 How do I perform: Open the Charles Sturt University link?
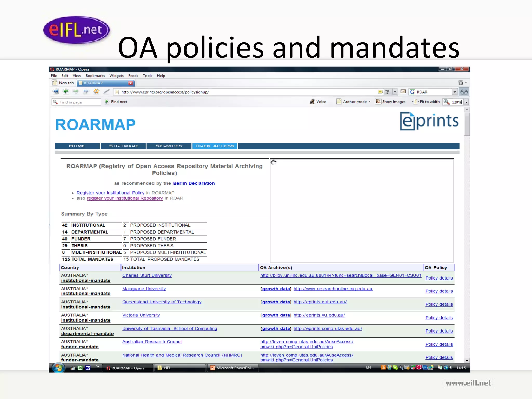(x=147, y=275)
